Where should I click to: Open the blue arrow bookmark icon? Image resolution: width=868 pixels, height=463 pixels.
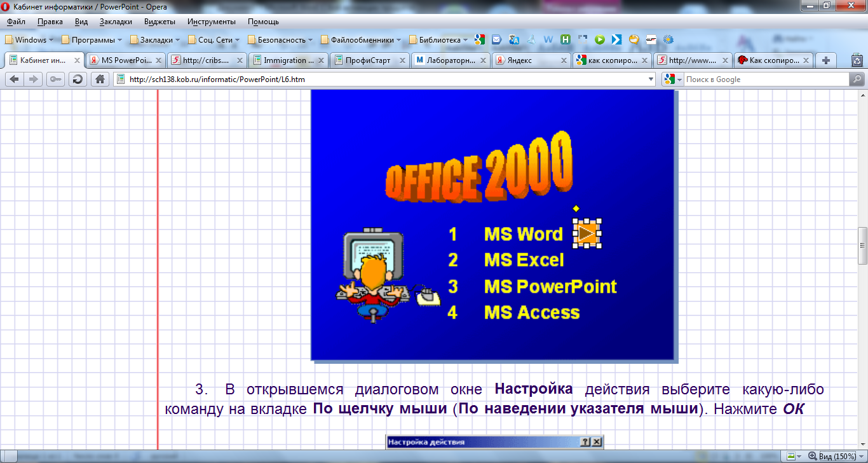tap(616, 39)
